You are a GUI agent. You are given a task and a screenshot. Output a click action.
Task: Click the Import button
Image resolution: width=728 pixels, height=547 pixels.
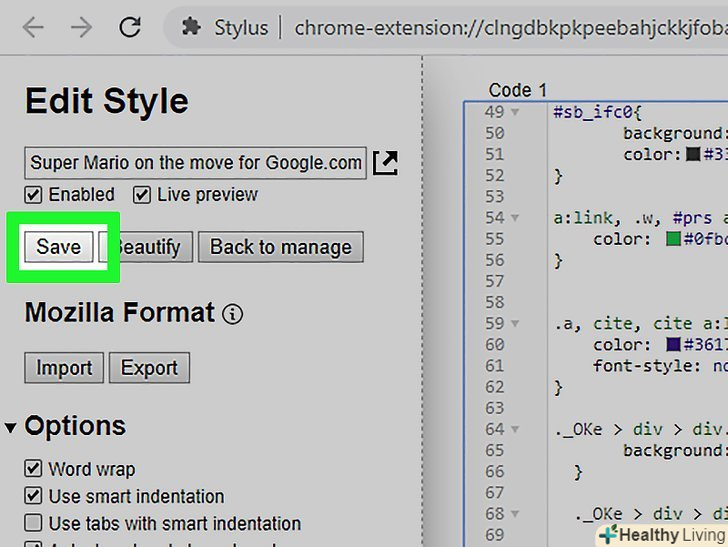[x=64, y=368]
